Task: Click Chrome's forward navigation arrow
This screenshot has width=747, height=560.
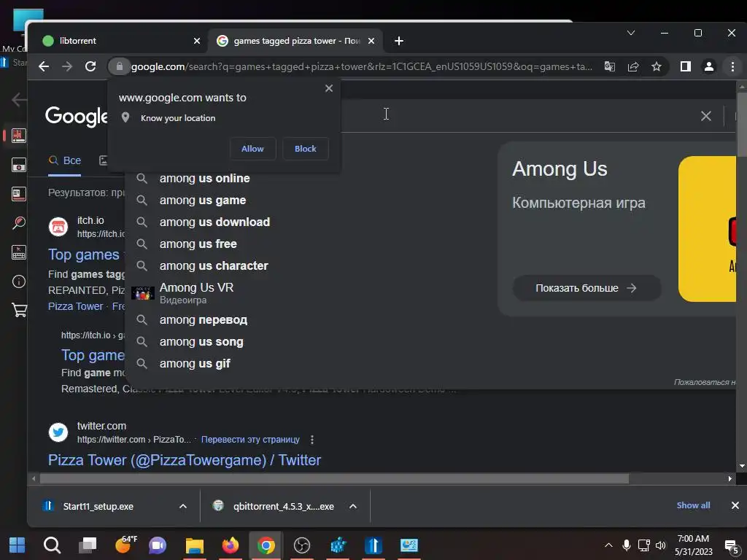Action: click(x=67, y=66)
